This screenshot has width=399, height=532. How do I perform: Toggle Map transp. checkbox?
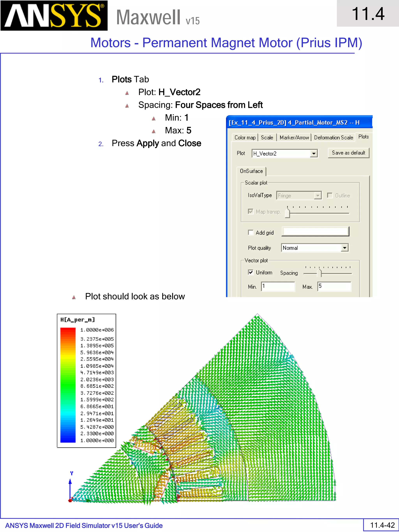[x=251, y=211]
